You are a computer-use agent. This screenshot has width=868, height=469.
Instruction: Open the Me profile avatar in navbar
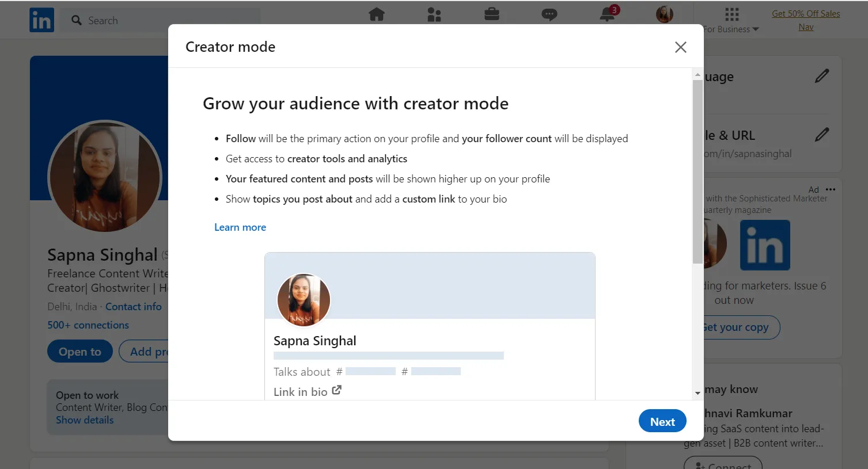point(665,14)
